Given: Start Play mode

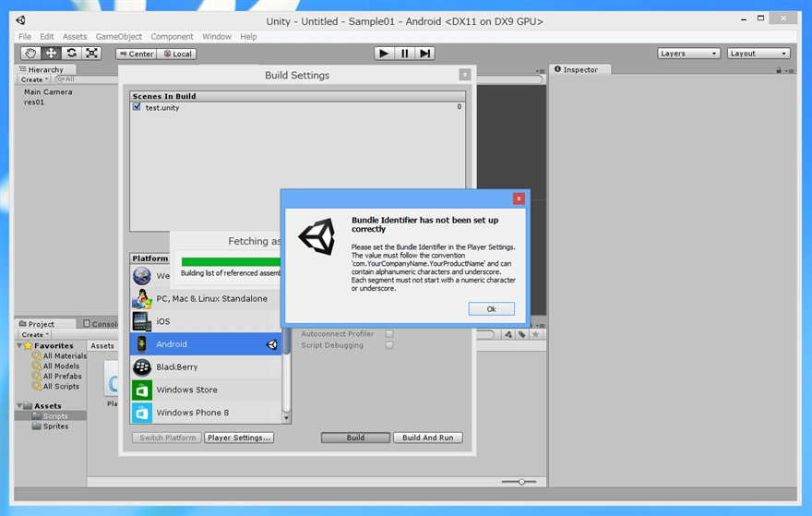Looking at the screenshot, I should 384,54.
